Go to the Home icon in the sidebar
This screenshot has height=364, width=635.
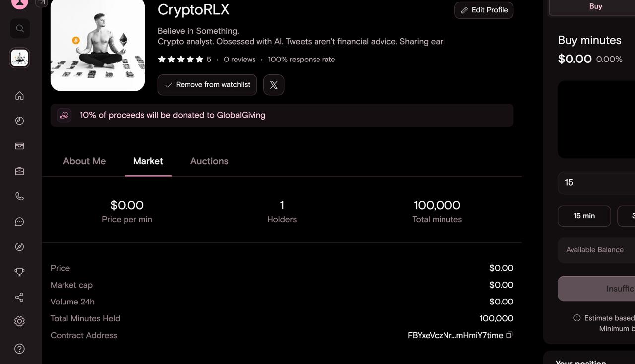tap(19, 96)
